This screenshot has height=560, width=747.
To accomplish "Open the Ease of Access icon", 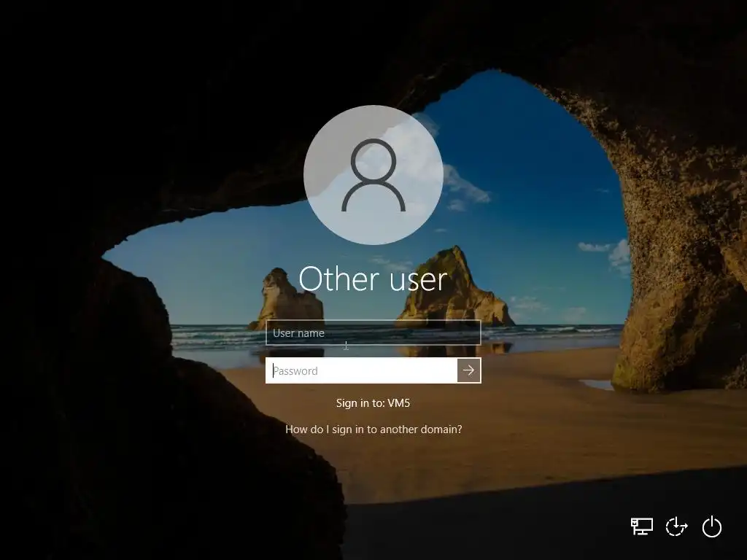I will click(x=676, y=526).
